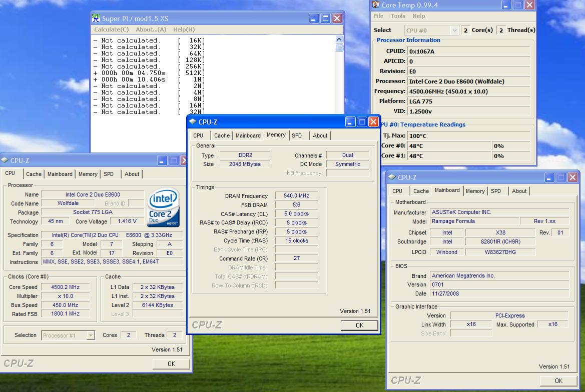Close the right CPU-Z Mainboard window
This screenshot has height=392, width=585.
point(572,177)
